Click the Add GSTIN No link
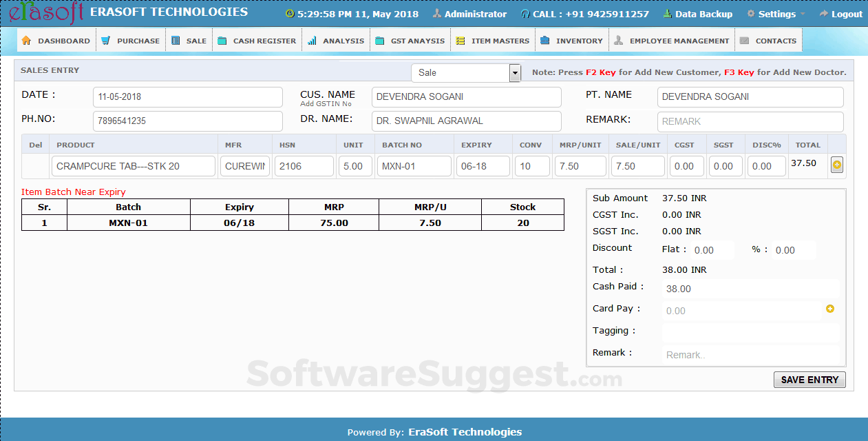 (326, 104)
